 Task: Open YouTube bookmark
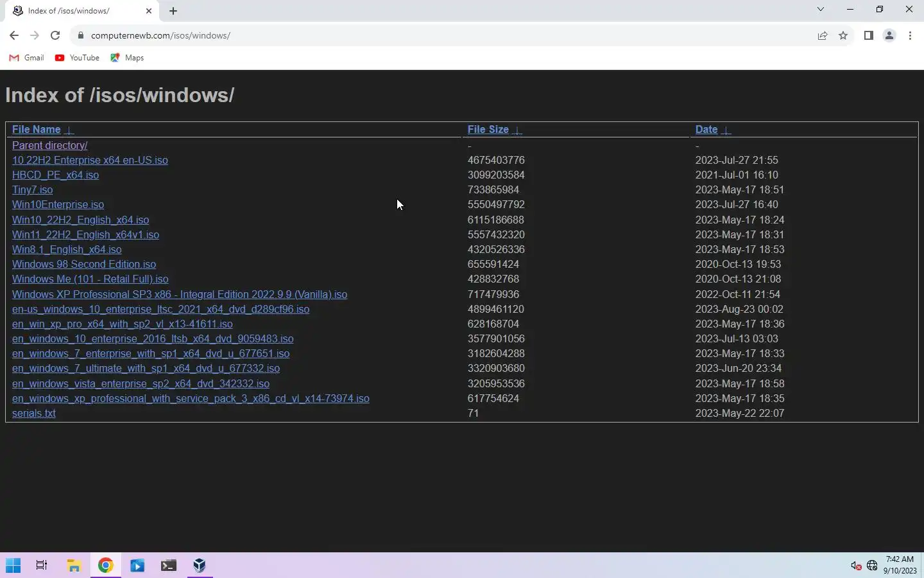77,58
